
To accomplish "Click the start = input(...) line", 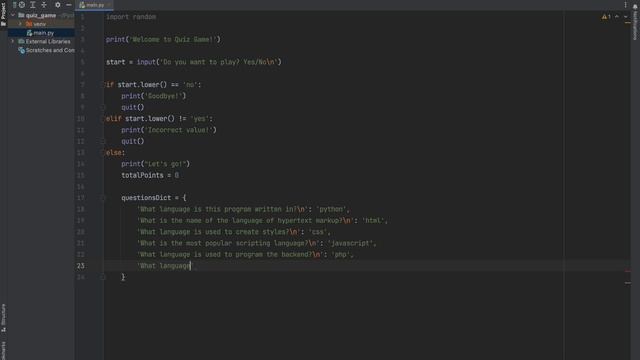I will [193, 62].
